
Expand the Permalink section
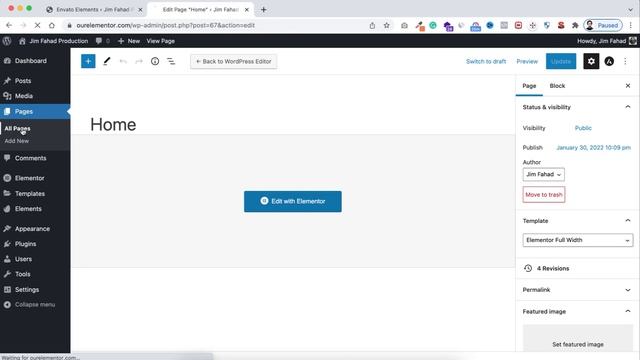(577, 290)
